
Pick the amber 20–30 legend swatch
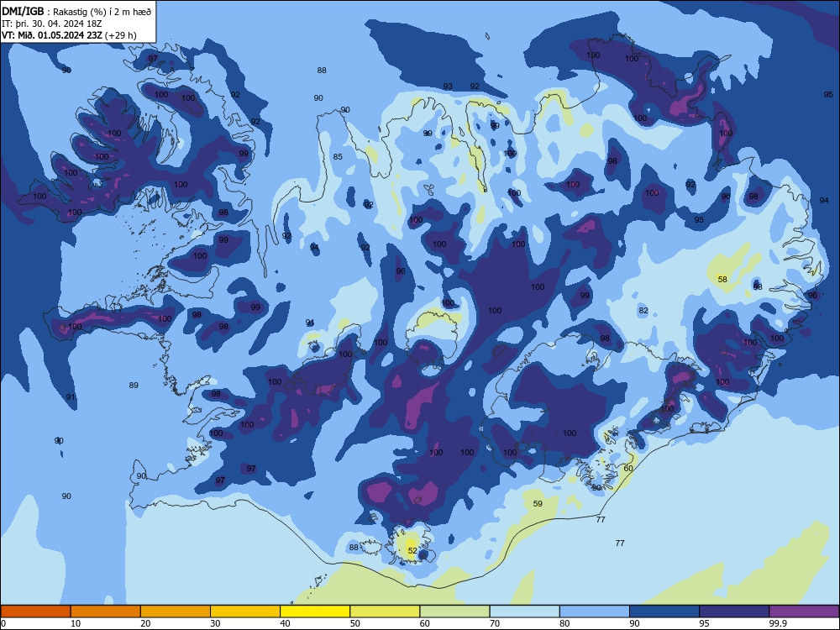(x=176, y=612)
